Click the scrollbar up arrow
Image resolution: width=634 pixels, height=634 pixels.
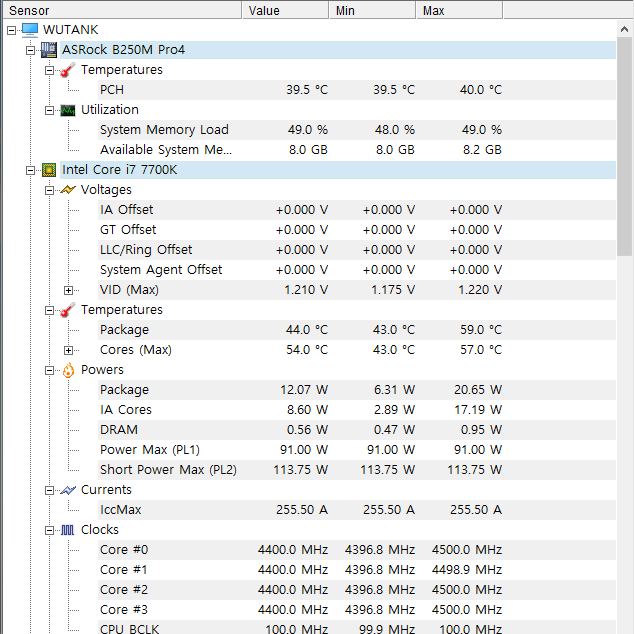624,29
